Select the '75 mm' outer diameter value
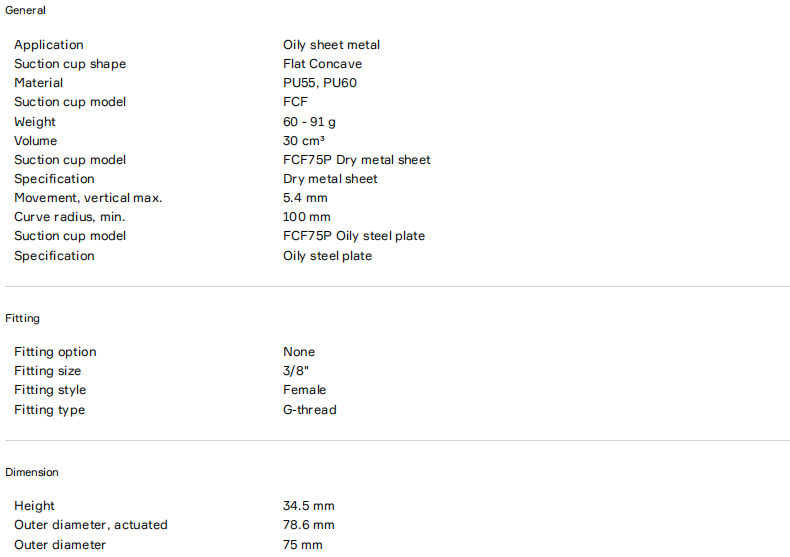790x557 pixels. (303, 545)
